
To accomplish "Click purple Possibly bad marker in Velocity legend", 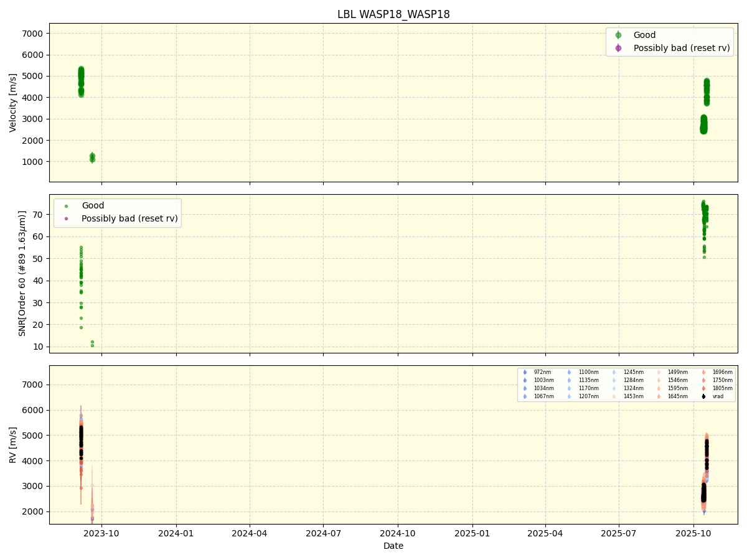I will [618, 48].
